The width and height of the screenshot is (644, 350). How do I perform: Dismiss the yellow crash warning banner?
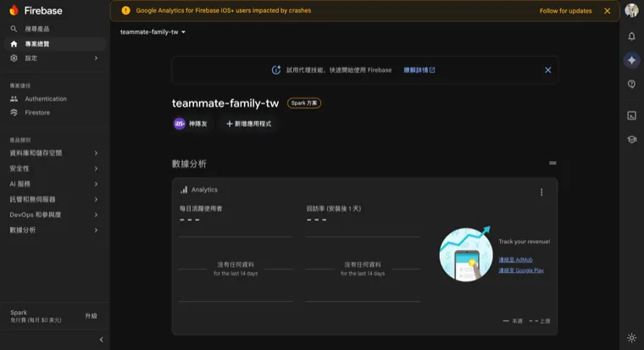607,11
